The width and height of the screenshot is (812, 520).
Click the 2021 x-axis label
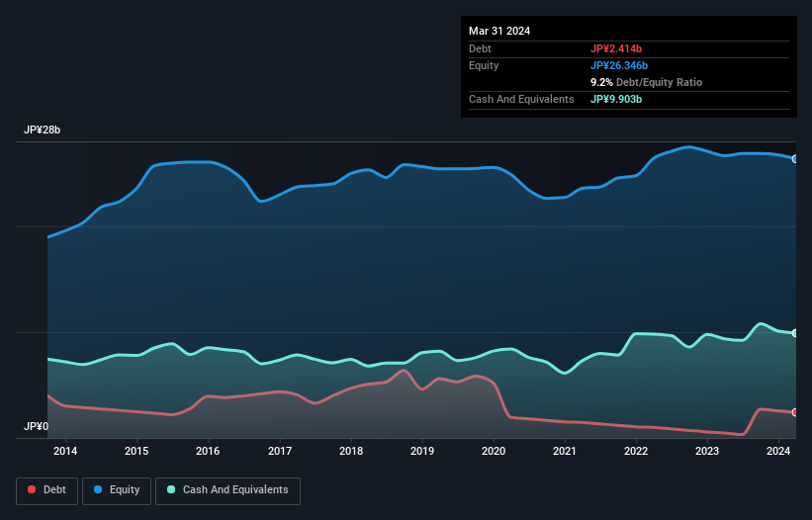pyautogui.click(x=565, y=451)
